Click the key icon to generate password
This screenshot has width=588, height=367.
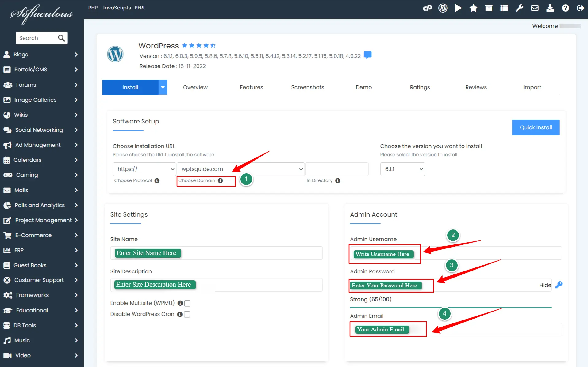[559, 285]
